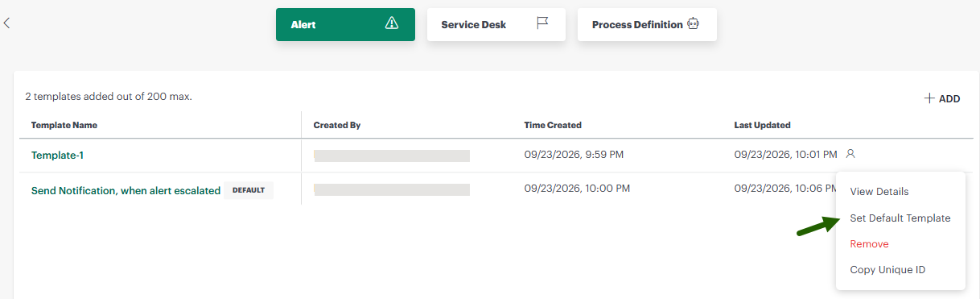Open the Process Definition tab
Screen dimensions: 980x299
(647, 24)
